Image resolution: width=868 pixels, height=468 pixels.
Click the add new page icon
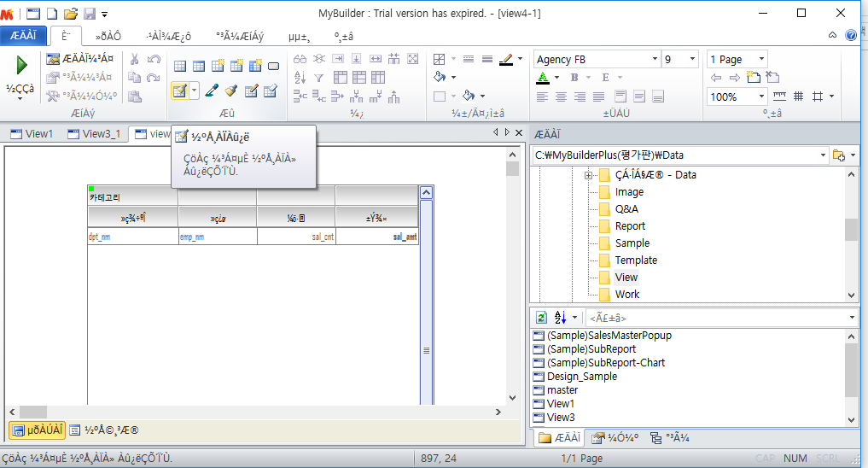pos(754,77)
